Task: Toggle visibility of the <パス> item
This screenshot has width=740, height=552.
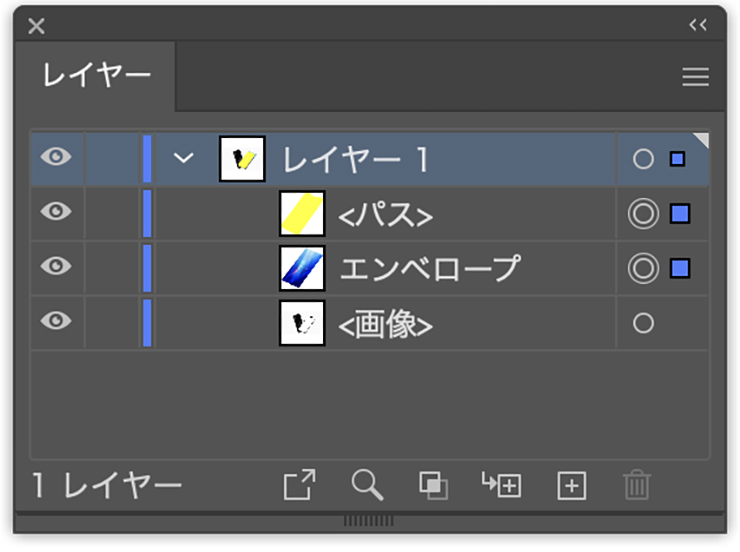Action: (58, 213)
